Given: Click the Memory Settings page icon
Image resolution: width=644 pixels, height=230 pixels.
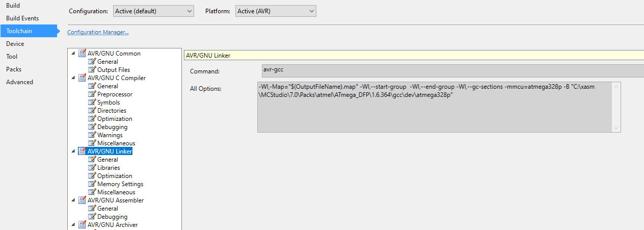Looking at the screenshot, I should click(92, 184).
